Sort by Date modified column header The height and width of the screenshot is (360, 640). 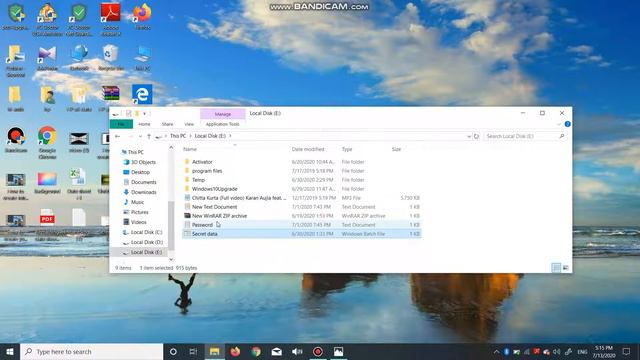pyautogui.click(x=308, y=149)
